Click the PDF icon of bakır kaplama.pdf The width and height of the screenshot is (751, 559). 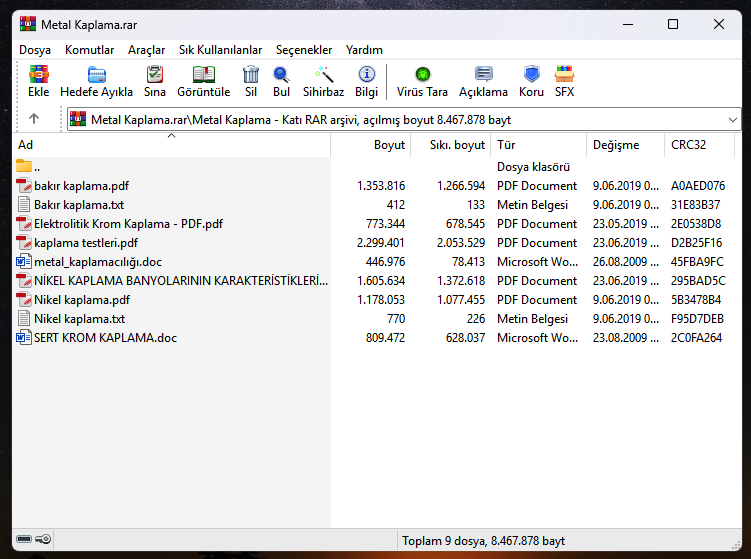24,185
